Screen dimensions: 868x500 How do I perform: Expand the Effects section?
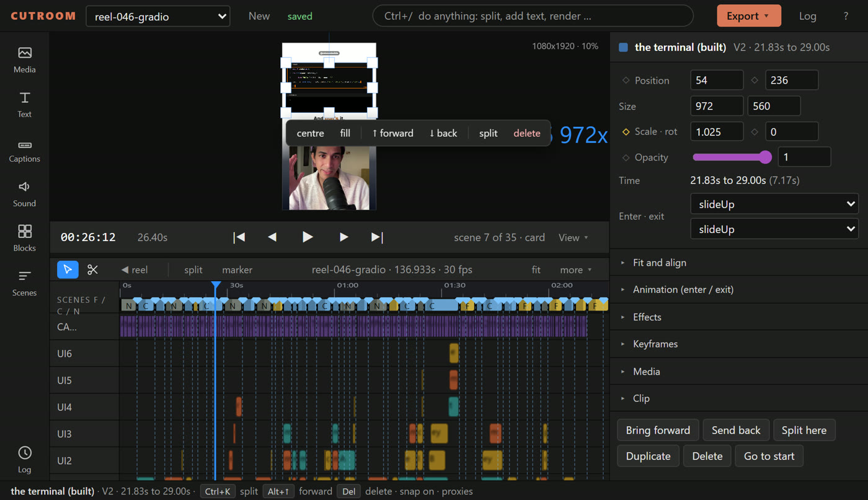[x=739, y=317]
